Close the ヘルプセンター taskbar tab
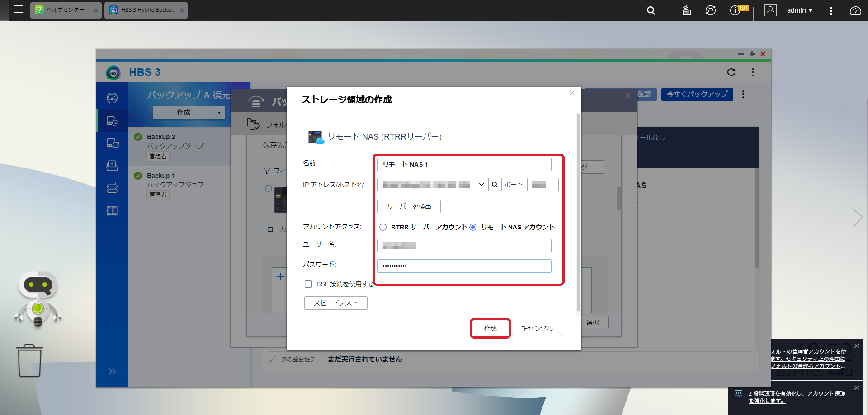This screenshot has width=868, height=415. (x=96, y=10)
